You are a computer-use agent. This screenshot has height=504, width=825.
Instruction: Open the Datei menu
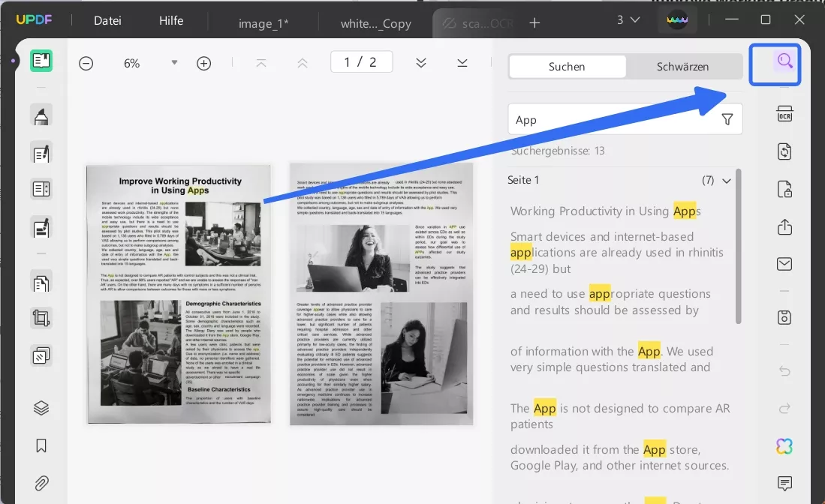click(107, 21)
